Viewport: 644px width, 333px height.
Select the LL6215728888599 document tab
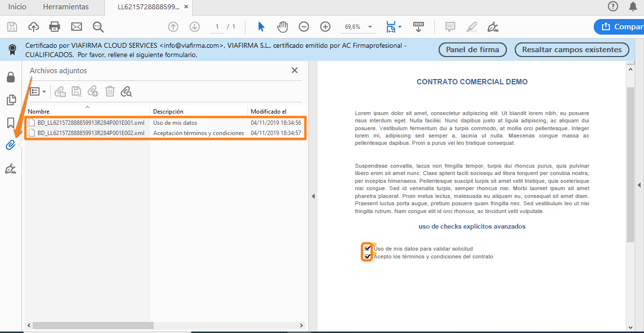coord(148,7)
